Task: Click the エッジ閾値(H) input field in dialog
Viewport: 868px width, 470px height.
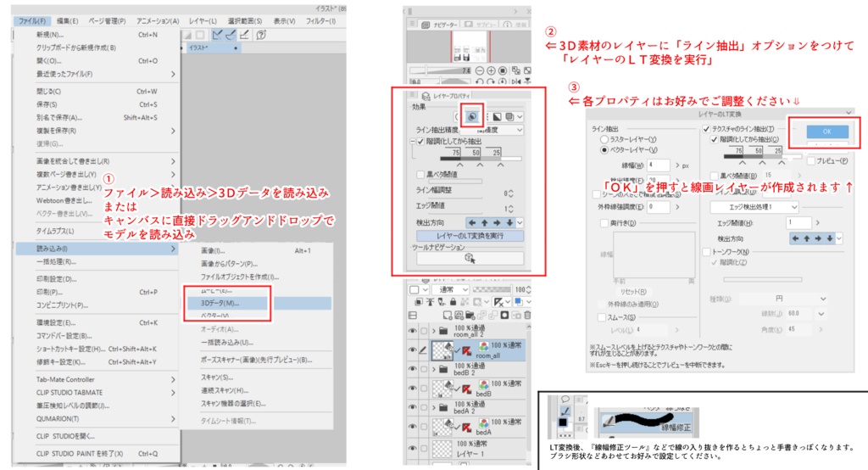Action: click(x=798, y=223)
